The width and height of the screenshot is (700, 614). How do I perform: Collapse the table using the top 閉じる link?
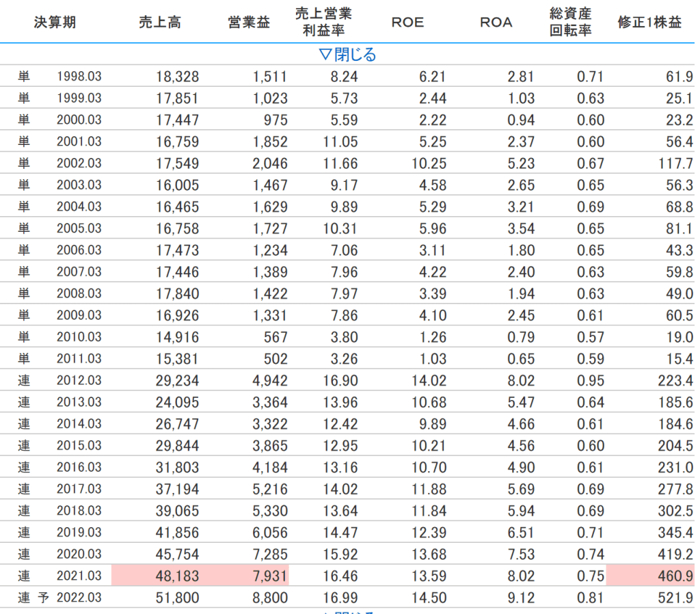347,55
